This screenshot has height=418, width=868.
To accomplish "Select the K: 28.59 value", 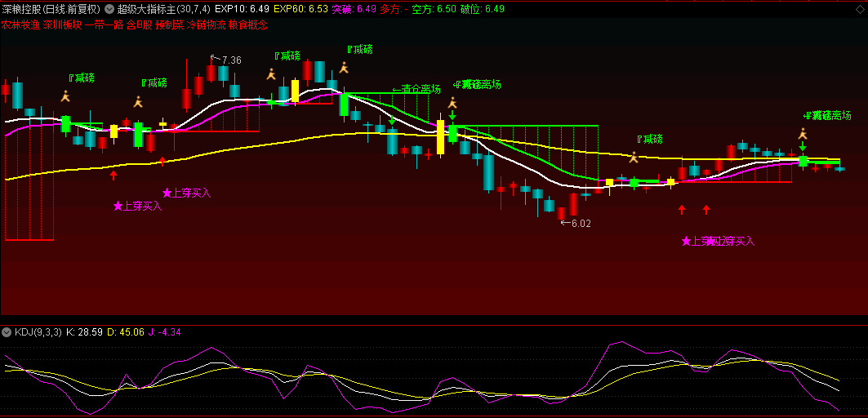I will (84, 332).
